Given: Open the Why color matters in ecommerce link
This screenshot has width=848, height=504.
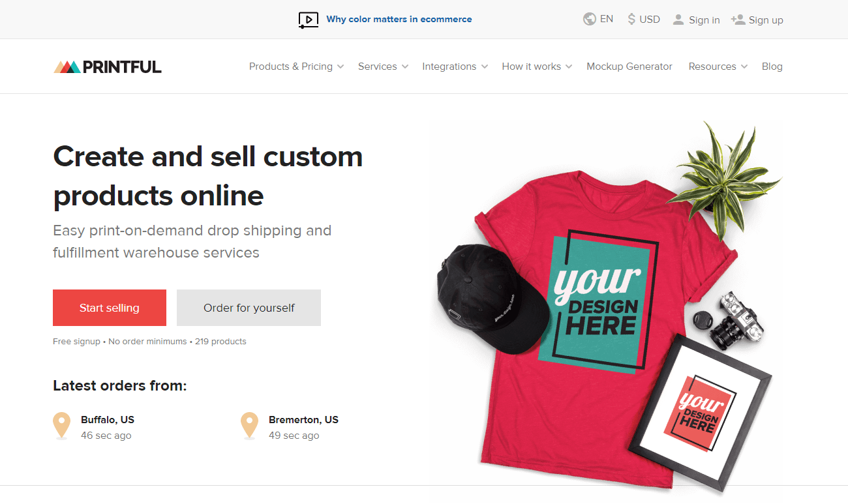Looking at the screenshot, I should 399,19.
